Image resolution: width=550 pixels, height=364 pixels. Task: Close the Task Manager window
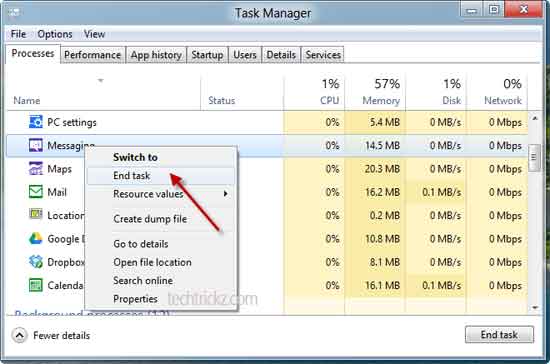point(524,9)
